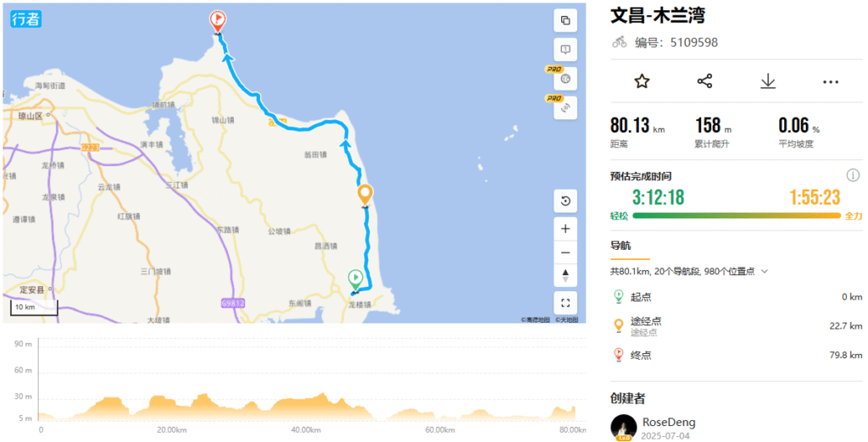Select the 导航 tab
This screenshot has width=868, height=442.
pyautogui.click(x=620, y=246)
